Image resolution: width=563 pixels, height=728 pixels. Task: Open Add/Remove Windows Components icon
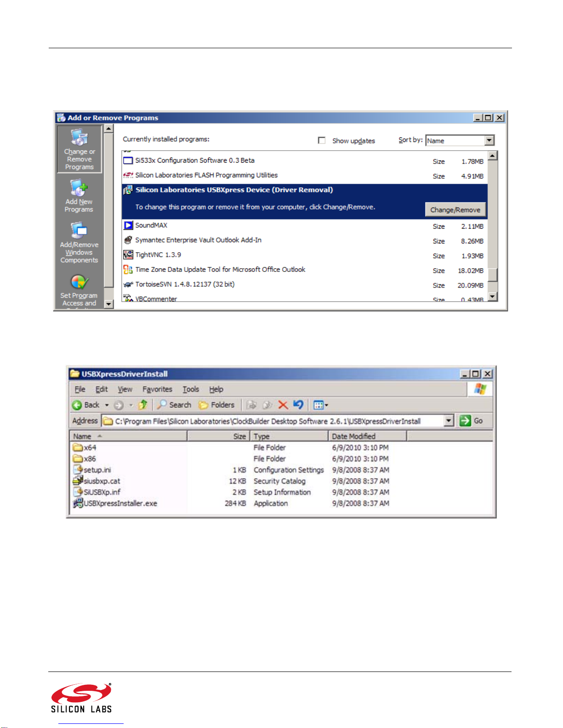(79, 231)
